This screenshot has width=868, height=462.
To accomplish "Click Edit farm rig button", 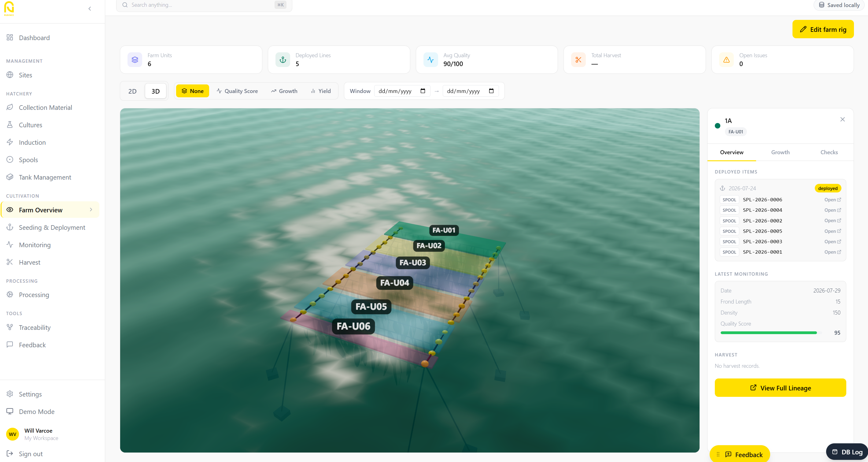I will [823, 29].
